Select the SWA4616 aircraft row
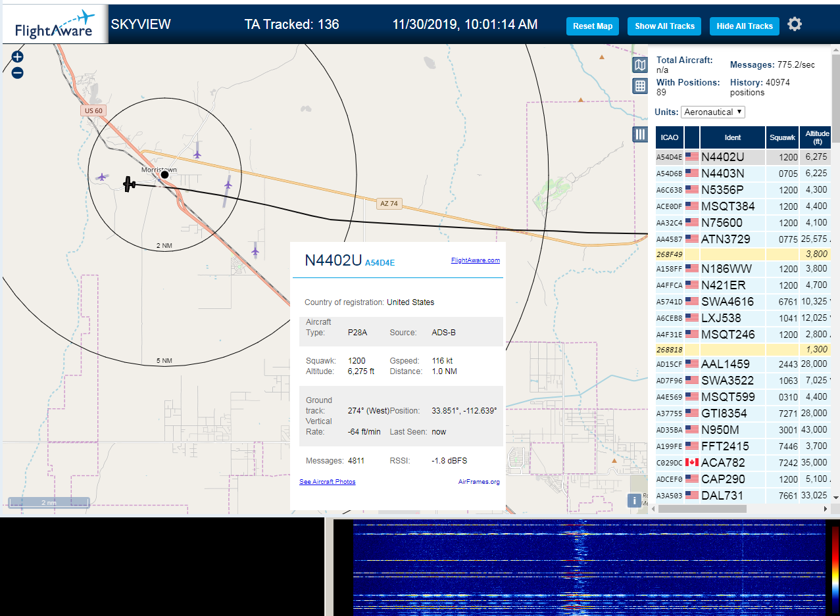 pyautogui.click(x=743, y=302)
